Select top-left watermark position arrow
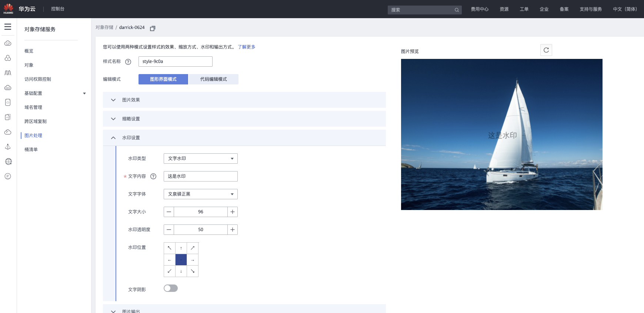This screenshot has height=313, width=644. 170,248
